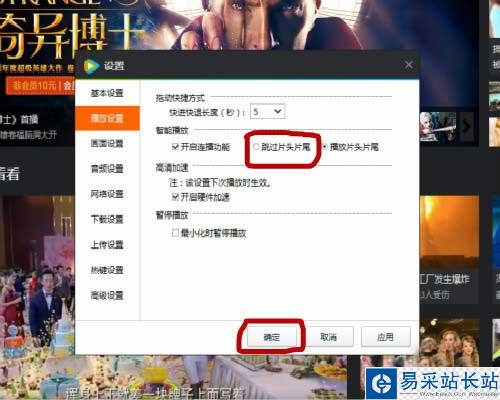This screenshot has height=400, width=500.
Task: Open 音频设置 tab
Action: tap(107, 169)
